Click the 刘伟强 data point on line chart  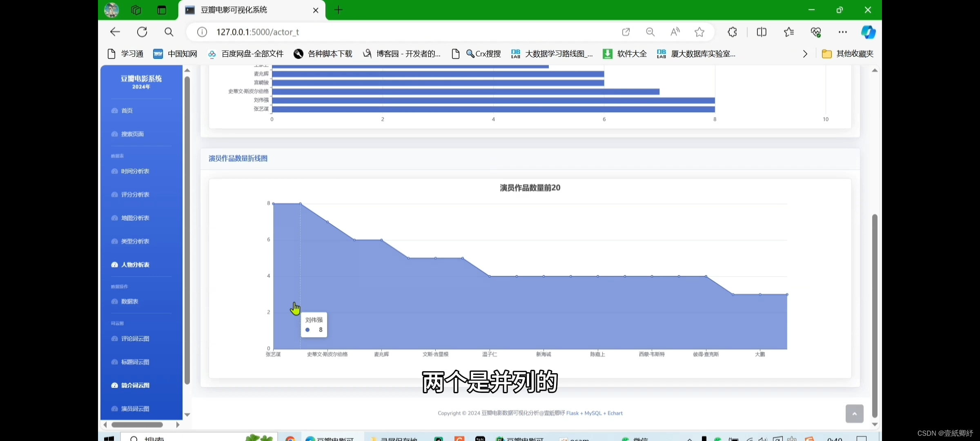coord(300,203)
